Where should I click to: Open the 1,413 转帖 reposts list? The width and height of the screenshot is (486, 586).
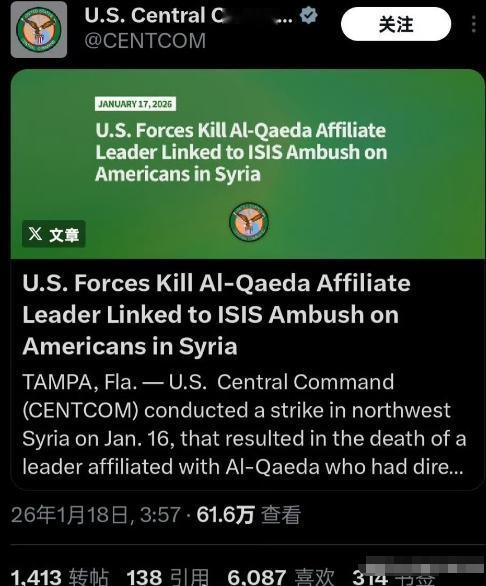(x=60, y=577)
